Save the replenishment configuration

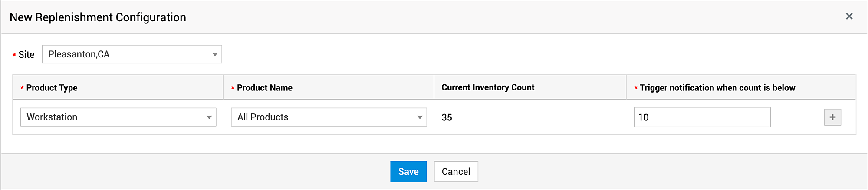408,171
